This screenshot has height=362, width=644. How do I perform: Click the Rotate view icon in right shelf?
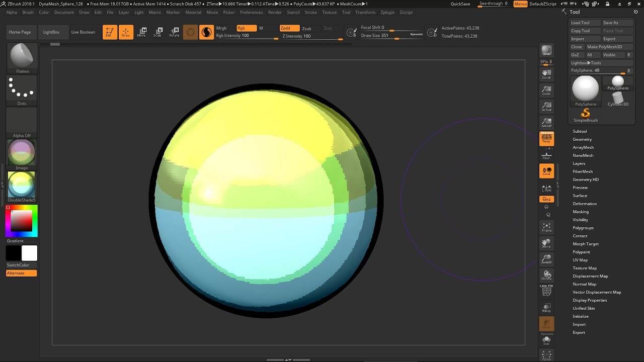546,276
